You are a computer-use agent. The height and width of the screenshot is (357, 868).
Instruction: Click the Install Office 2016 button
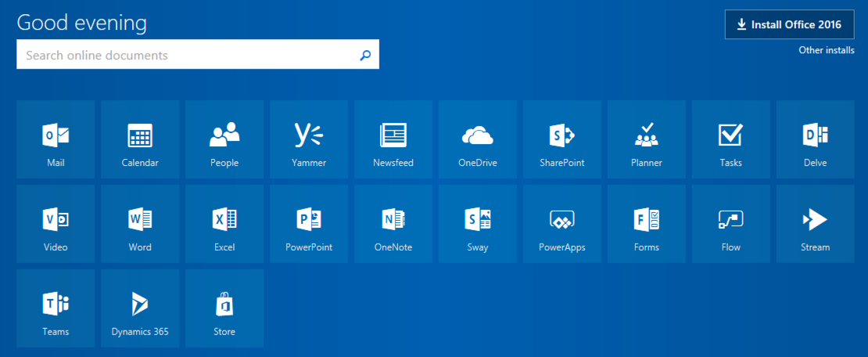coord(789,24)
